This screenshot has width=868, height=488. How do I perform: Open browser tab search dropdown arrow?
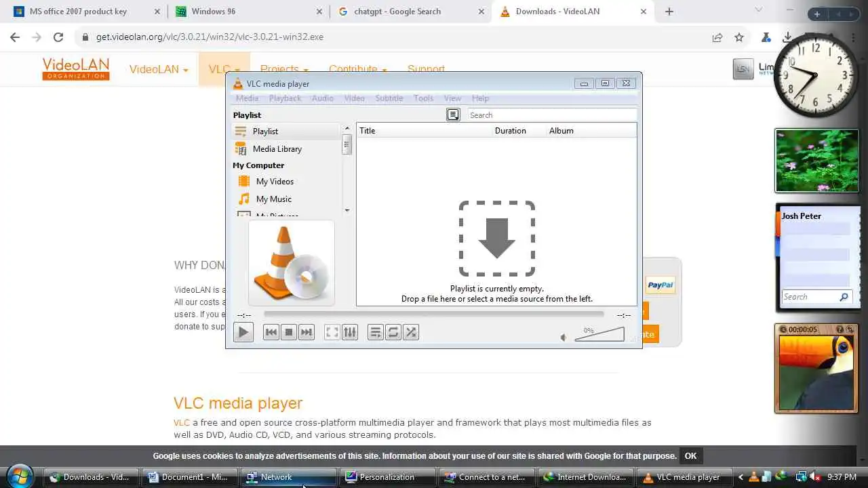click(x=759, y=10)
